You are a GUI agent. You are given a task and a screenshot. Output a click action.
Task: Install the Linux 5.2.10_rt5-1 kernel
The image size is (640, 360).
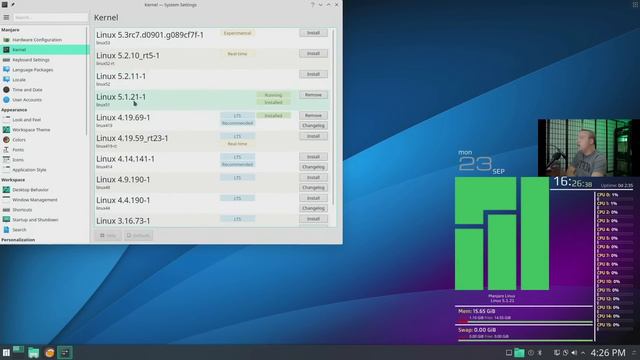(313, 53)
